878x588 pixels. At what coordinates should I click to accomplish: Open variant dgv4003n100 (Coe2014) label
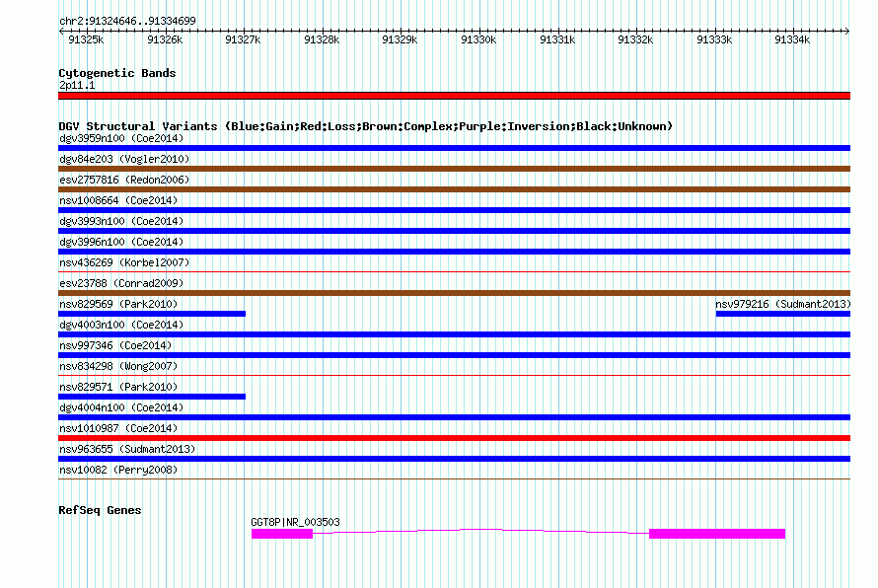[x=121, y=325]
